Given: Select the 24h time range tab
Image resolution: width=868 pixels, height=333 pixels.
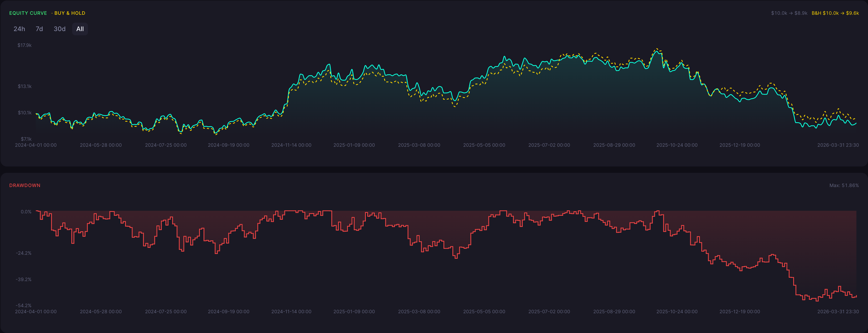Looking at the screenshot, I should tap(19, 29).
